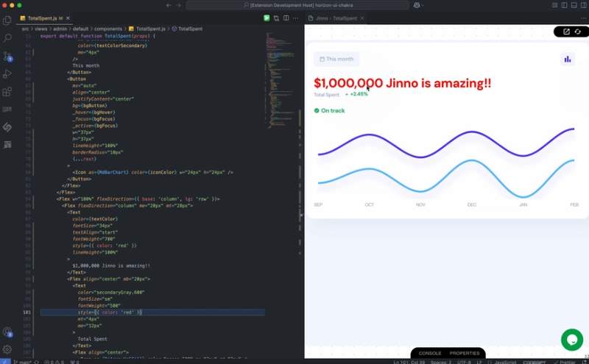This screenshot has width=589, height=364.
Task: Click the 'src' breadcrumb segment
Action: pyautogui.click(x=25, y=29)
